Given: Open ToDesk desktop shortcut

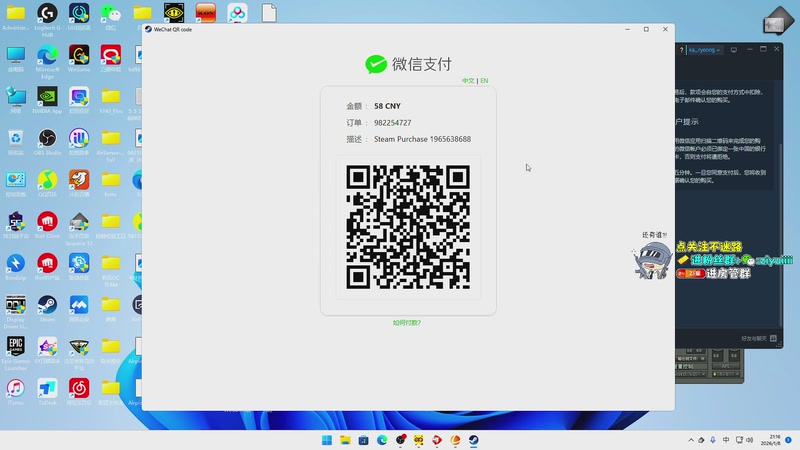Looking at the screenshot, I should click(x=47, y=392).
